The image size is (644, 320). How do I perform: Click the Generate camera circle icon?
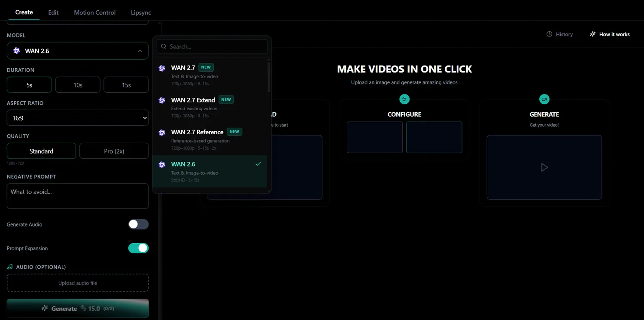tap(544, 99)
